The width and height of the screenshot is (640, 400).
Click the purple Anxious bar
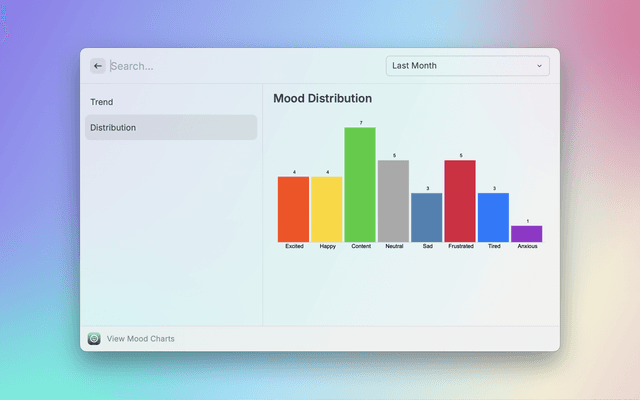(527, 234)
